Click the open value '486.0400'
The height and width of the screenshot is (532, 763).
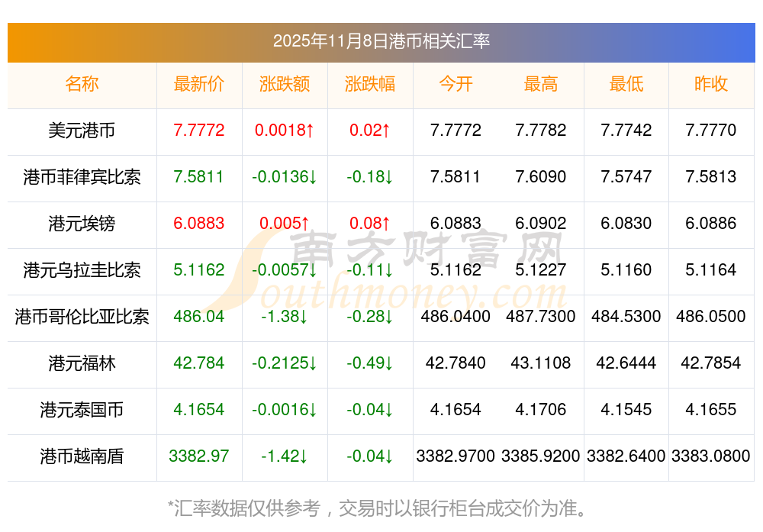click(456, 317)
